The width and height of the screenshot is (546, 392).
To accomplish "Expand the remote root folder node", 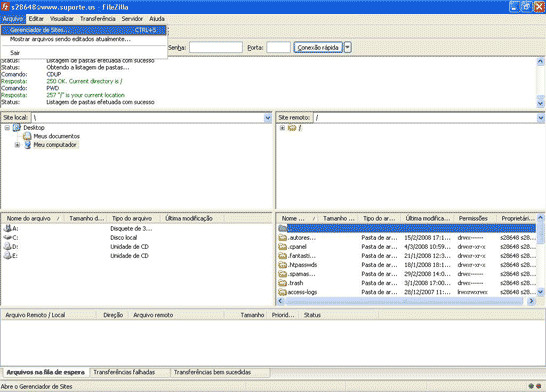I will [x=282, y=128].
